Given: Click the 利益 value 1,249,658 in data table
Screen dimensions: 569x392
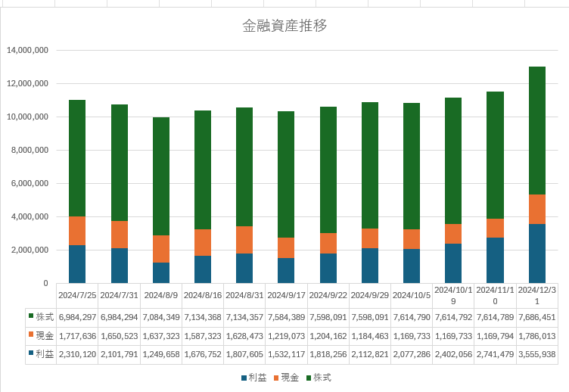Looking at the screenshot, I should tap(161, 354).
